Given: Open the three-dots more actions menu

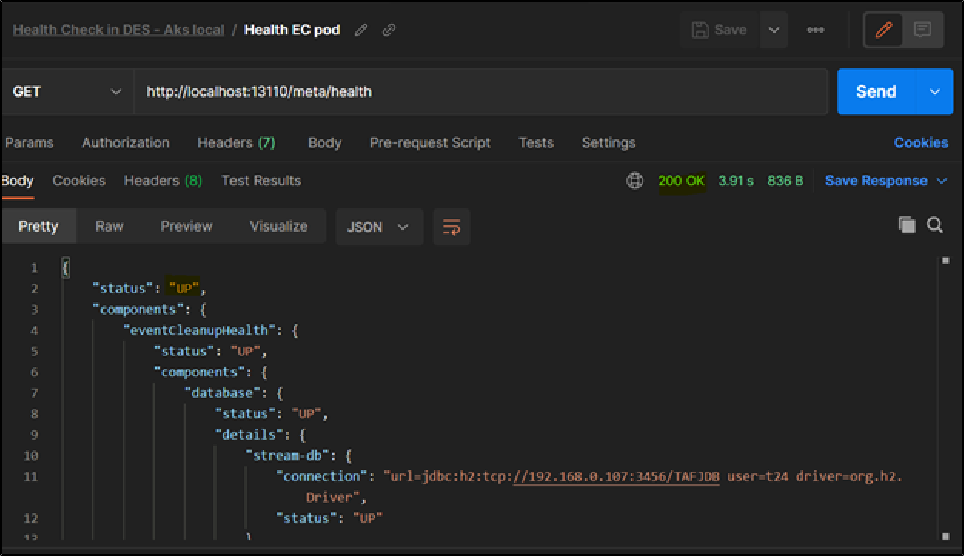Looking at the screenshot, I should pos(816,30).
